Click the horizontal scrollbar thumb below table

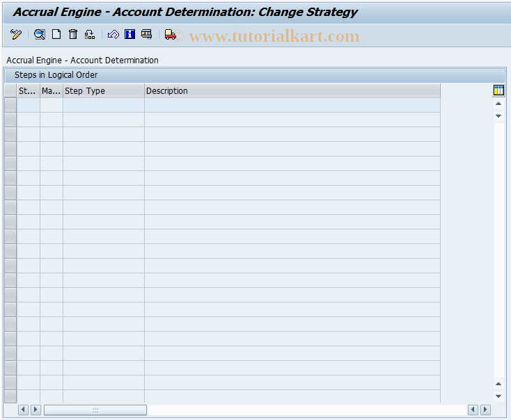(x=95, y=410)
